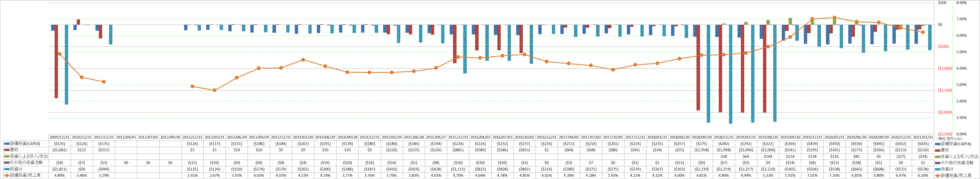The height and width of the screenshot is (179, 980).
Task: Click the 投資CF value ($449)
Action: pos(104,169)
